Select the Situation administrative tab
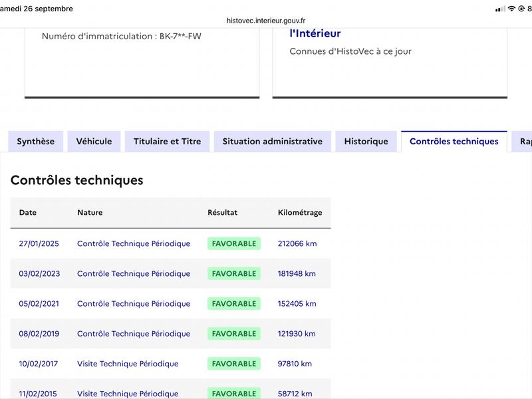The width and height of the screenshot is (532, 399). pos(273,141)
